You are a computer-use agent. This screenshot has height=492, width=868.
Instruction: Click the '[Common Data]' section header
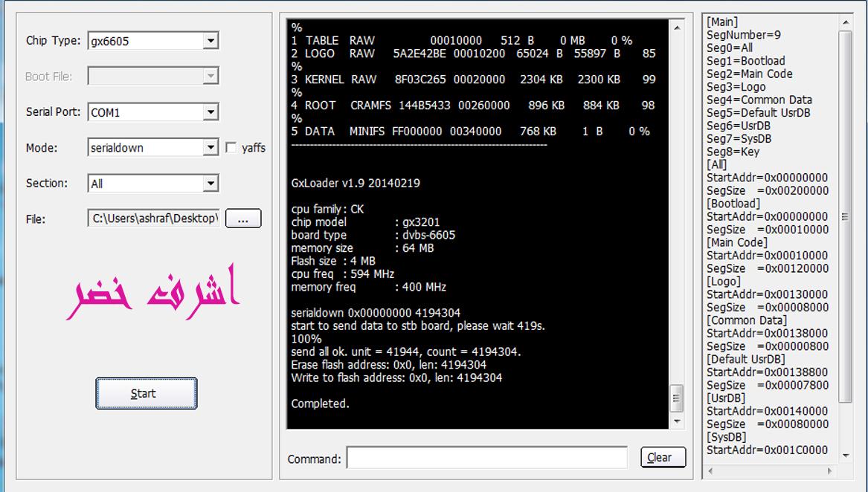(747, 320)
